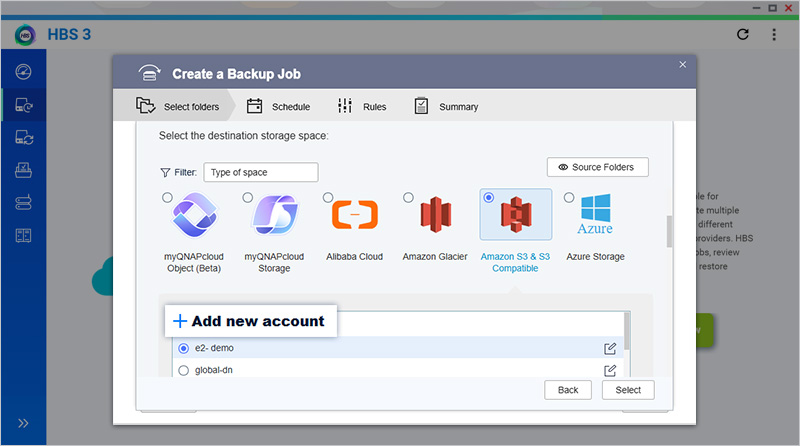Viewport: 800px width, 446px height.
Task: Open the Overview dashboard sidebar icon
Action: pos(23,72)
